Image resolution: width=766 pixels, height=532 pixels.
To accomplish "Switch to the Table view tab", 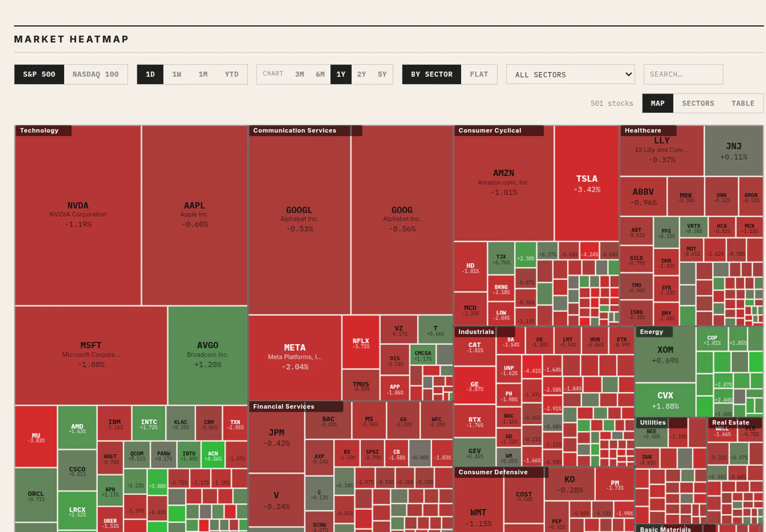I will click(x=743, y=103).
